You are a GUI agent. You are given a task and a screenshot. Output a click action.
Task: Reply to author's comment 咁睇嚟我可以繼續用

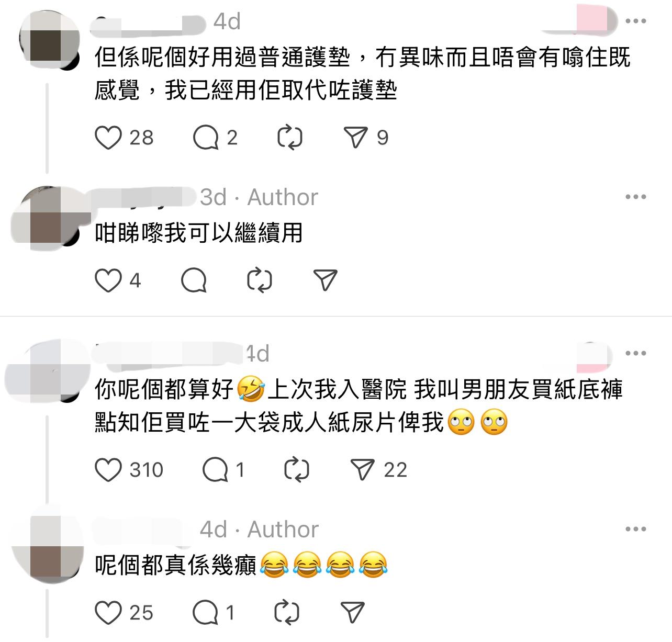pyautogui.click(x=194, y=280)
